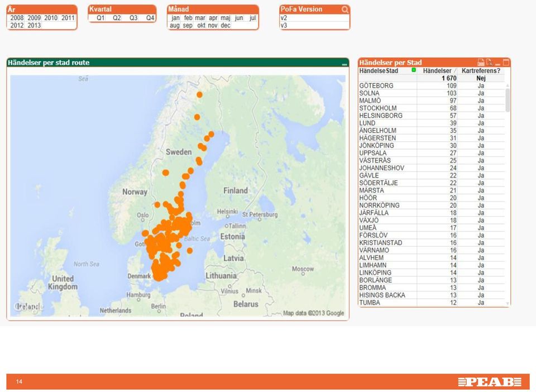Viewport: 536px width, 392px height.
Task: Select year 2013 in the År filter
Action: (34, 25)
